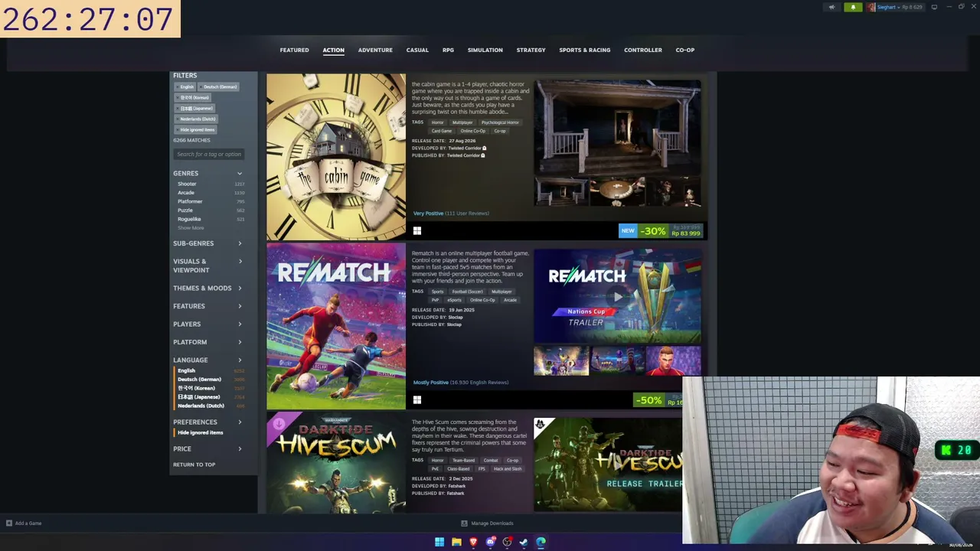Click the Sieghart profile avatar

(871, 7)
